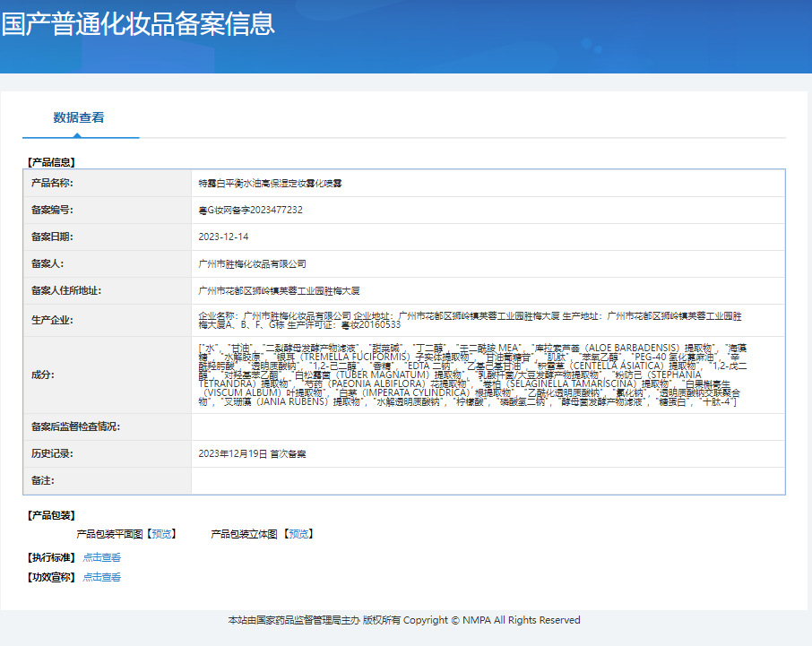
Task: Select 广州市胜梅化妆品有限公司 in 备案人 row
Action: [252, 264]
